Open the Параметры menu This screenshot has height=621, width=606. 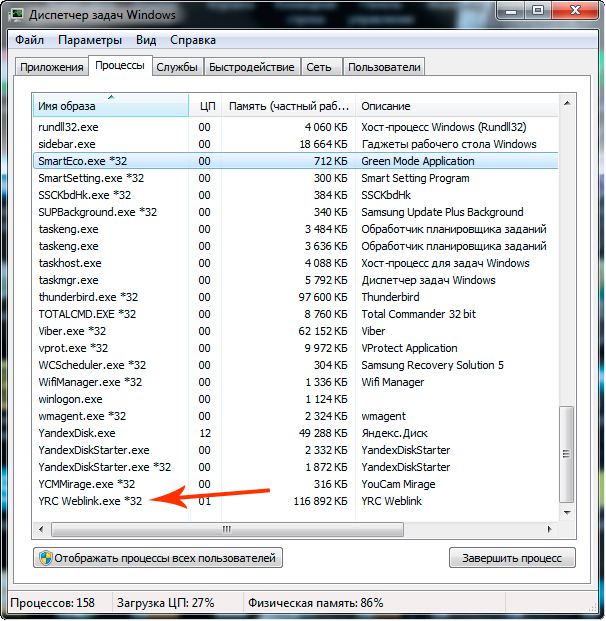pyautogui.click(x=90, y=40)
